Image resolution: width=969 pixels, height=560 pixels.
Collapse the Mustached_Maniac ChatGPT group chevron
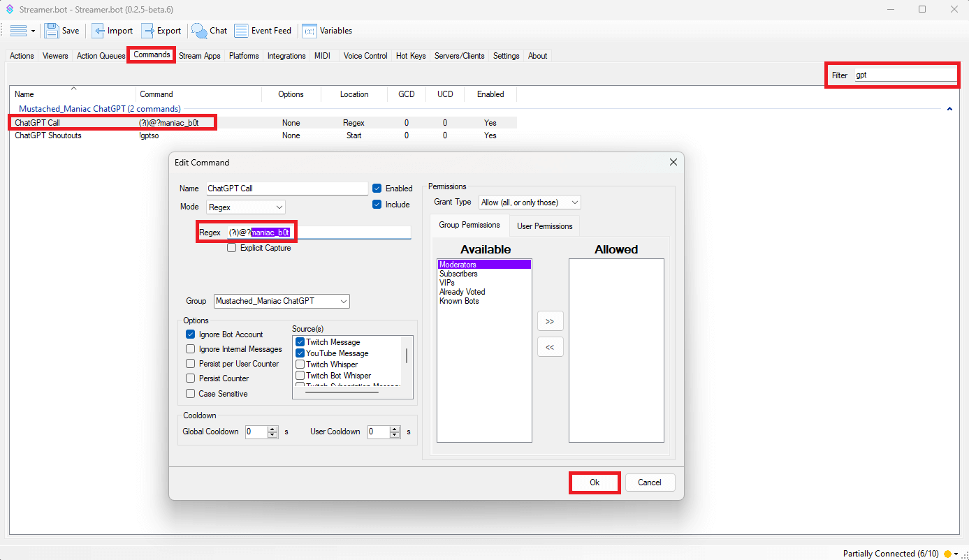(949, 109)
